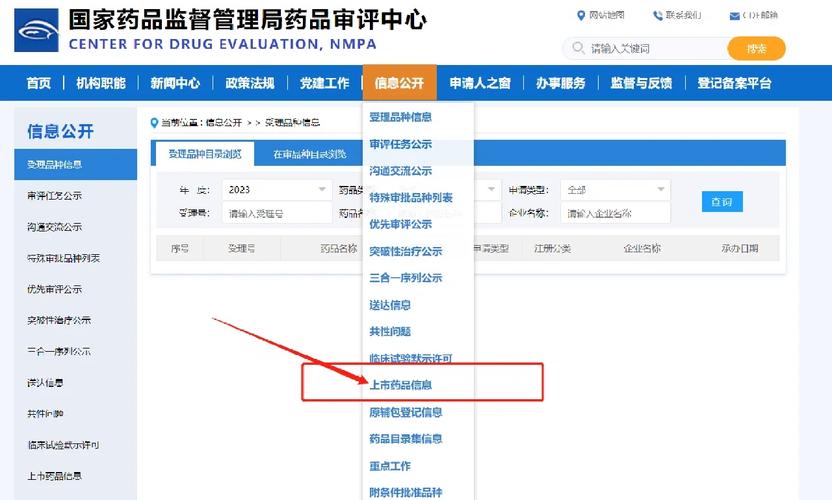The height and width of the screenshot is (500, 832).
Task: Open 机构职能 in the navigation bar
Action: [101, 83]
